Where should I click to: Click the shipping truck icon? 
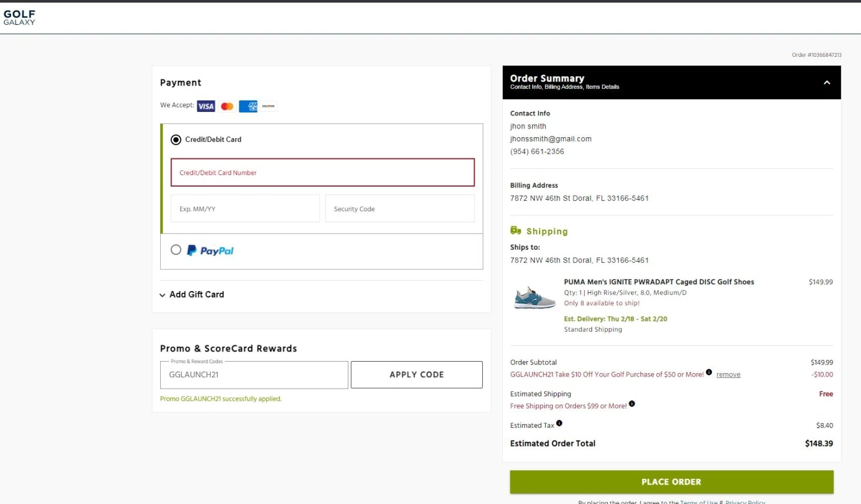515,231
